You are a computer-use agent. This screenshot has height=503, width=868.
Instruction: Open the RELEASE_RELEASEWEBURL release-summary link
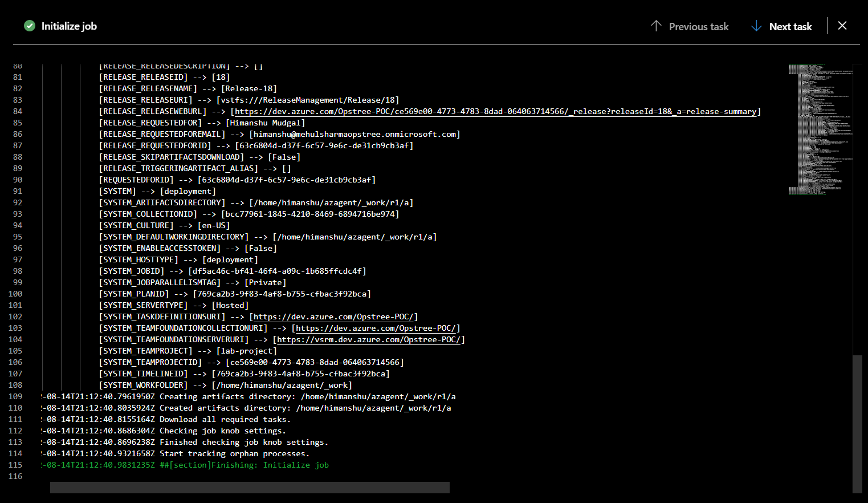coord(495,111)
